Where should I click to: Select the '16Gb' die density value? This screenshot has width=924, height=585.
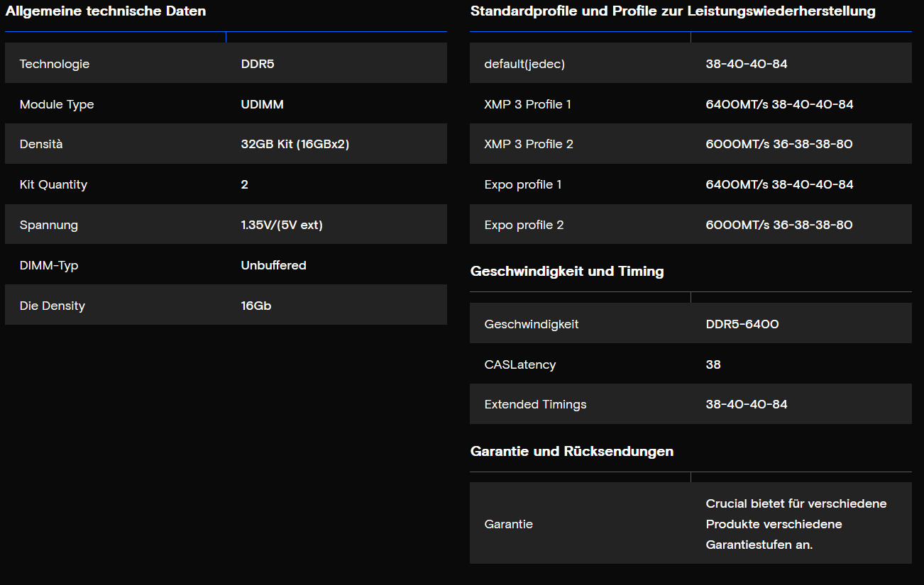click(256, 306)
